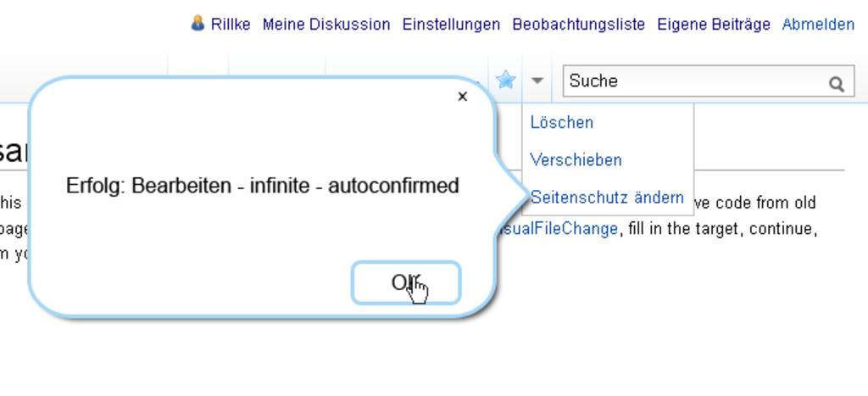
Task: Choose Löschen from the actions menu
Action: (x=561, y=122)
